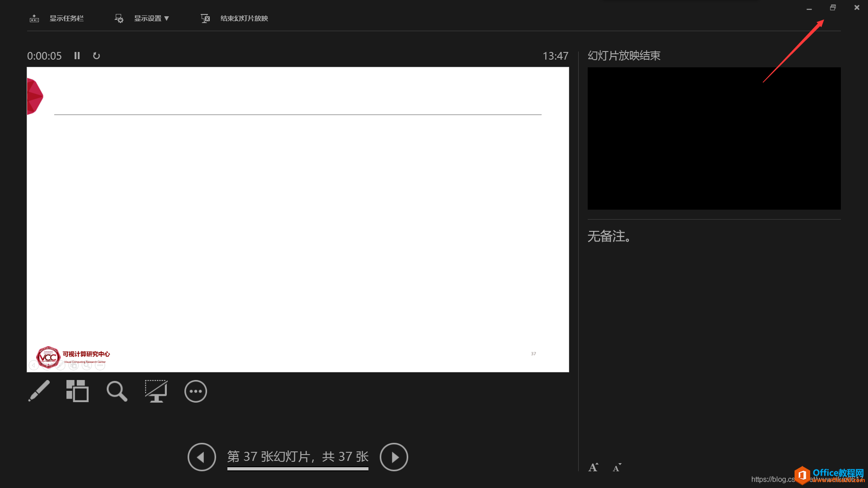Click the pause button to resume

pyautogui.click(x=77, y=56)
